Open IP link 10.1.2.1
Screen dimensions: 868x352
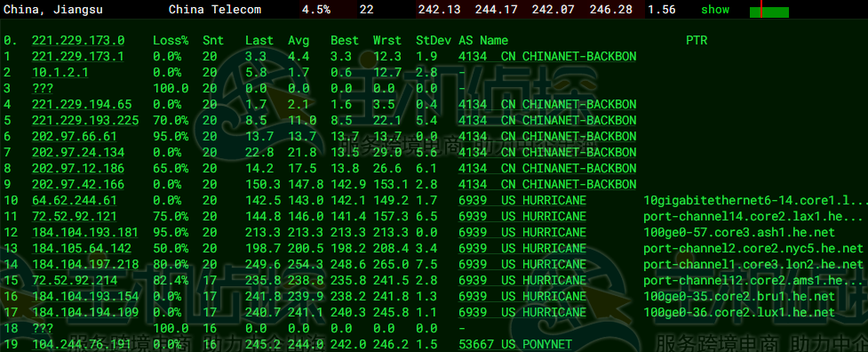pos(60,73)
